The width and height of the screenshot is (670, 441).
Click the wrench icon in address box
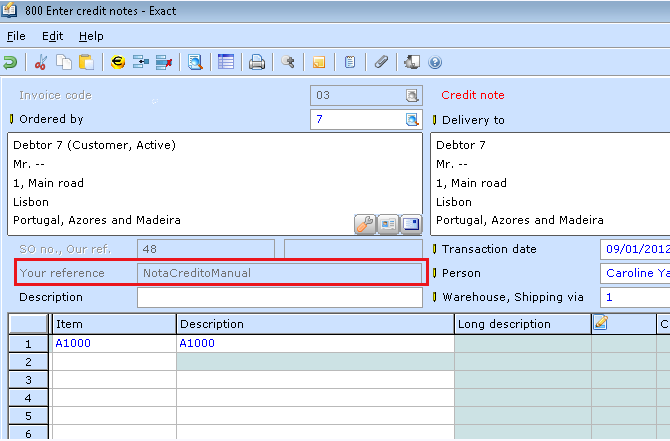pos(365,224)
